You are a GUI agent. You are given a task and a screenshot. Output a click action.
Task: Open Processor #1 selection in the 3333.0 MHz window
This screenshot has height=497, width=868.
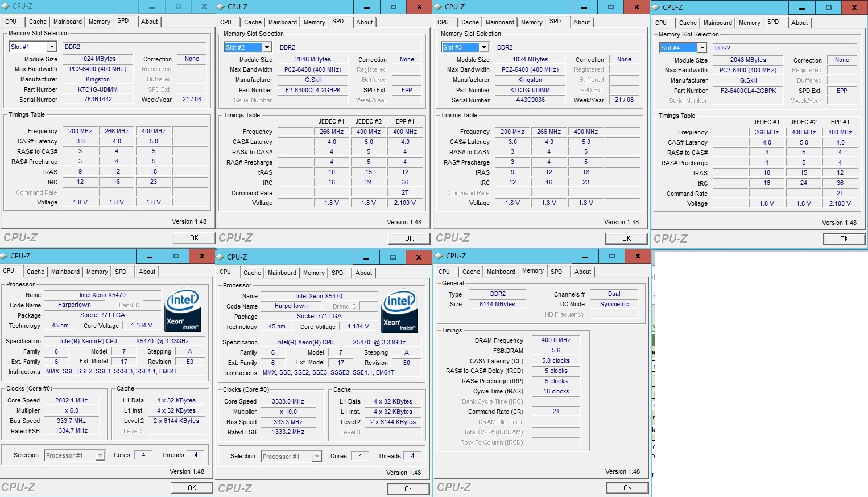coord(317,457)
